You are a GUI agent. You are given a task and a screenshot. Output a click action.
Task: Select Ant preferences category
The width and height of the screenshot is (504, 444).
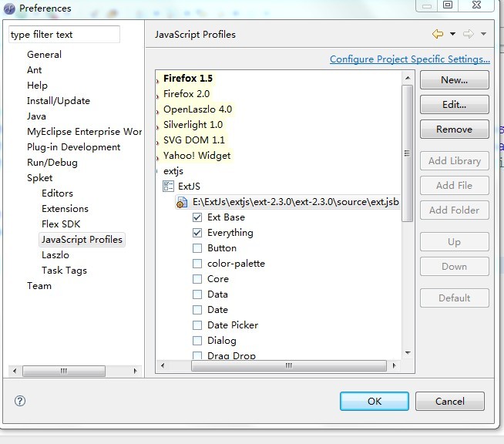click(35, 70)
